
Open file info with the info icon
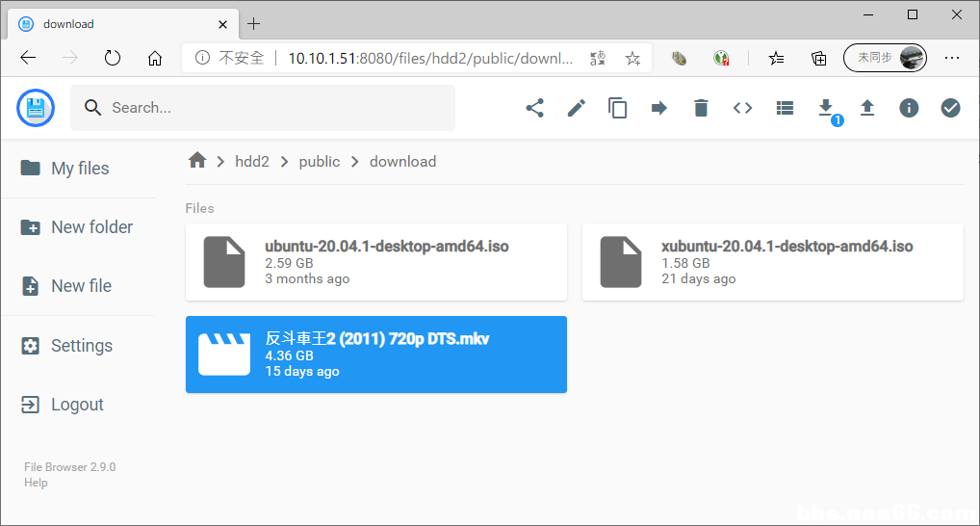pos(909,108)
